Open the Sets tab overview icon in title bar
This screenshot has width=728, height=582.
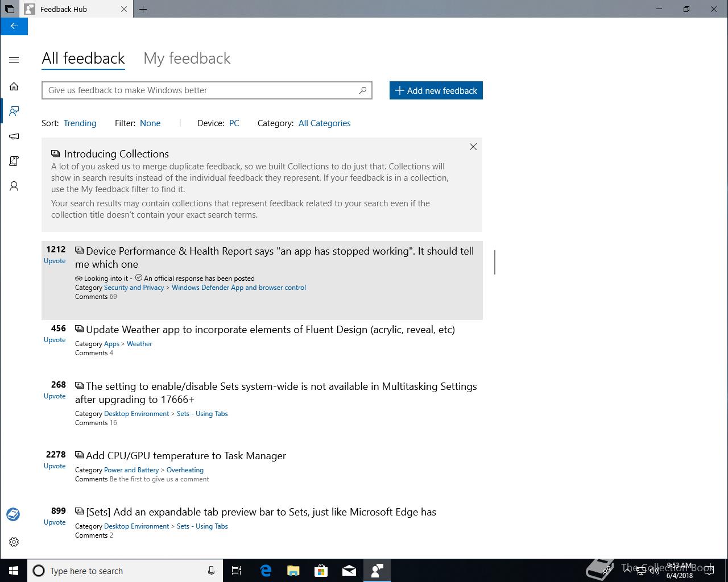[x=10, y=9]
